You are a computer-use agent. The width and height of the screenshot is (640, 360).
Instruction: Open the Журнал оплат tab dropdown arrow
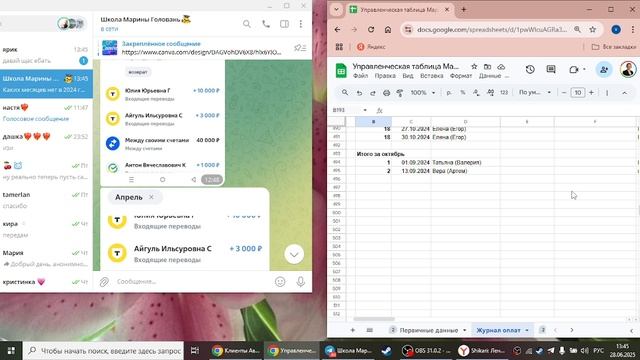[x=527, y=330]
